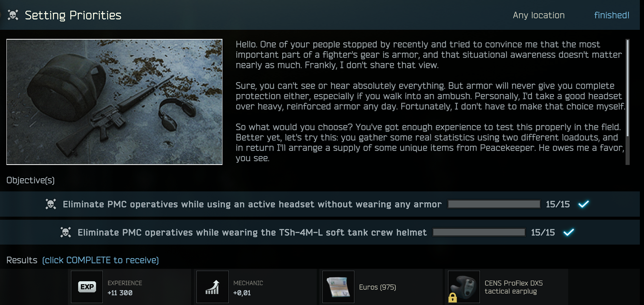The width and height of the screenshot is (644, 305).
Task: Open the quest image of rifle and headset
Action: (114, 102)
